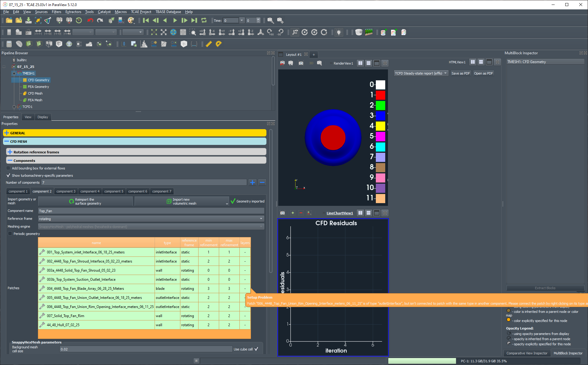Image resolution: width=588 pixels, height=365 pixels.
Task: Click the Zoom to Box icon
Action: 193,32
